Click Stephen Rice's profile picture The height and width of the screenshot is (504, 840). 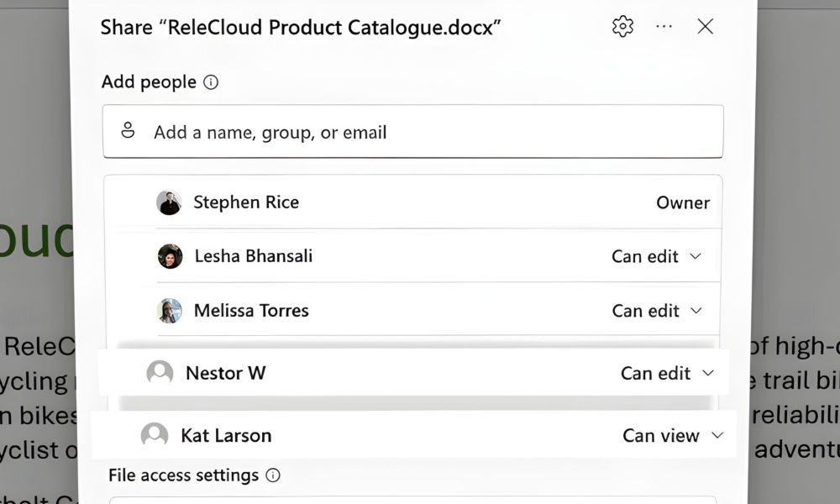coord(169,202)
